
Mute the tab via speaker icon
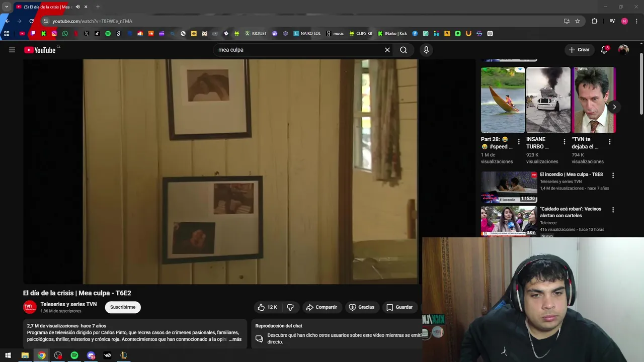77,7
